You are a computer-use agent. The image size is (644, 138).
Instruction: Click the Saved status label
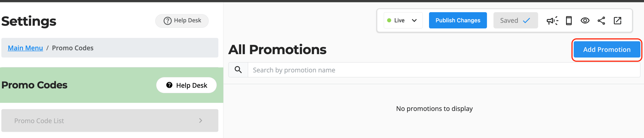coord(509,20)
